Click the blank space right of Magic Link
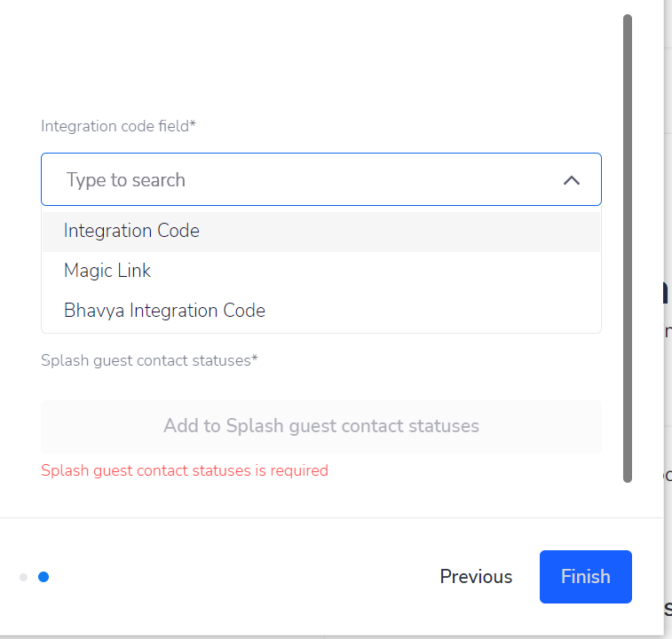This screenshot has height=639, width=672. [x=375, y=271]
